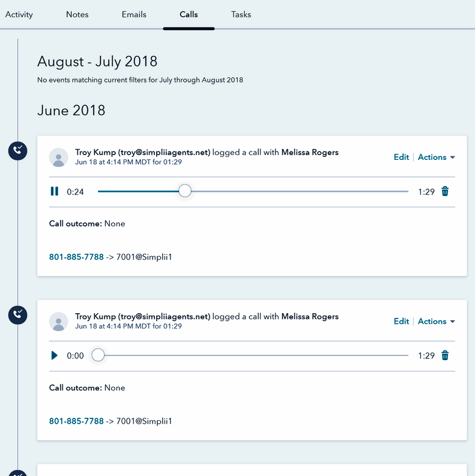475x476 pixels.
Task: Click the 801-885-7788 number on the second call
Action: [76, 421]
